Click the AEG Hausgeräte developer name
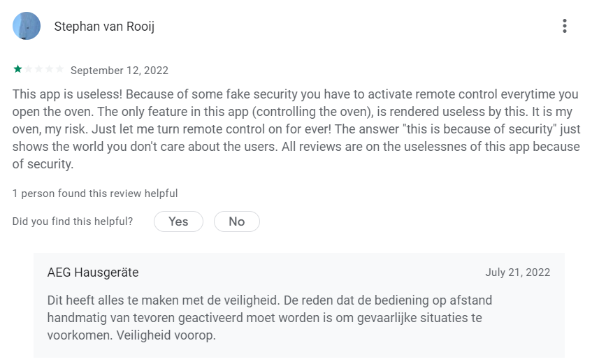 click(93, 272)
